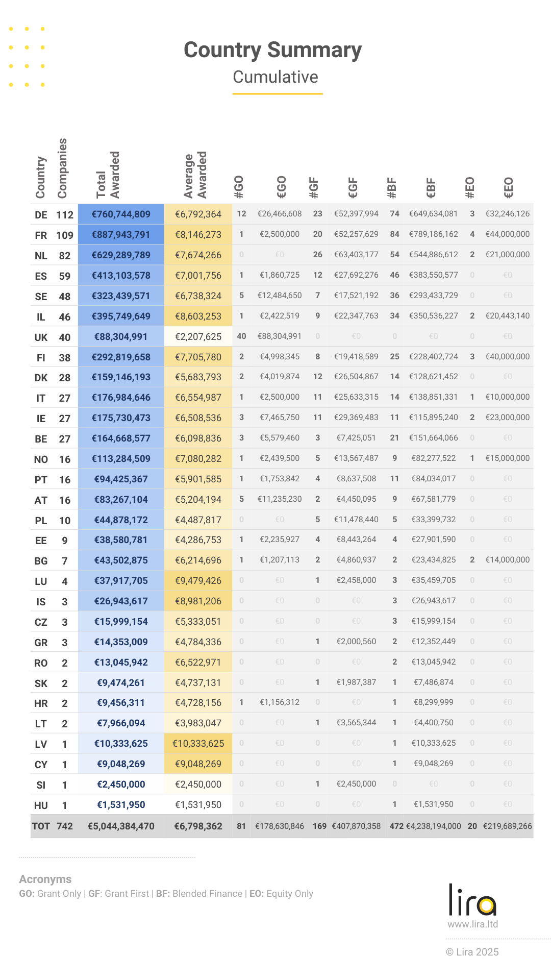This screenshot has width=551, height=980.
Task: Open the www.lira.ltd link
Action: click(x=472, y=924)
